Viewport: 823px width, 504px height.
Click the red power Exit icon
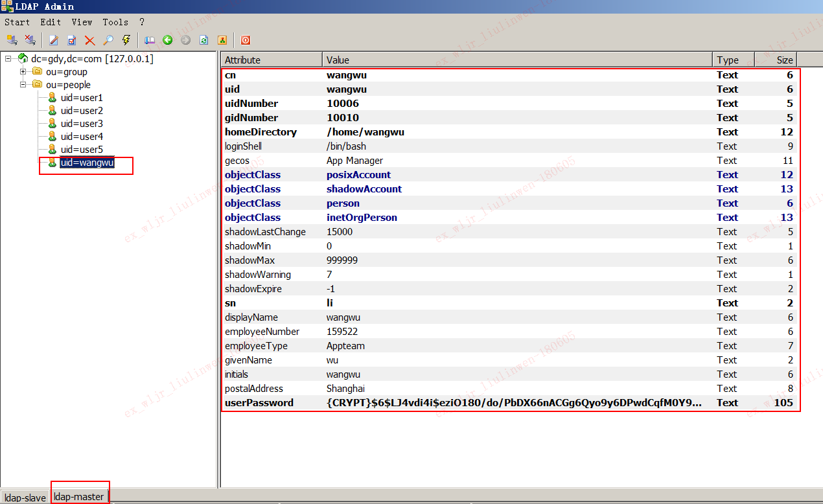click(x=246, y=40)
